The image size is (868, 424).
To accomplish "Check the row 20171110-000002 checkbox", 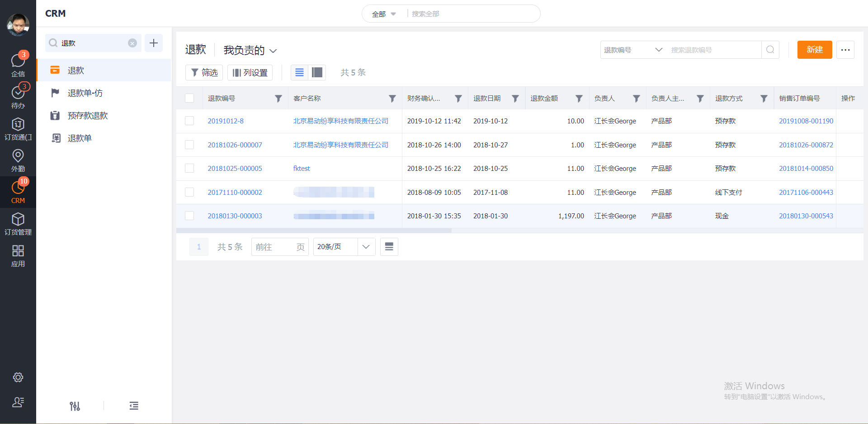I will coord(189,192).
